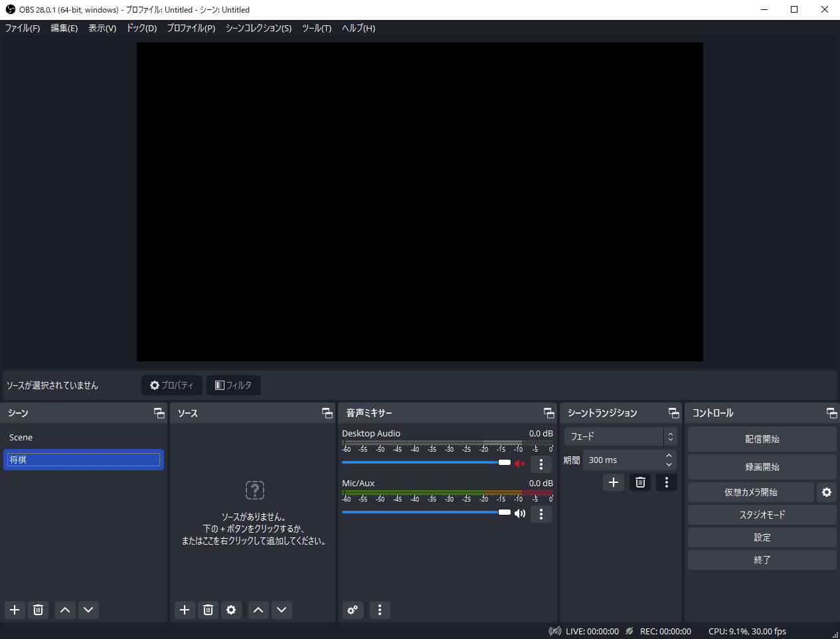840x639 pixels.
Task: Remove selected scene with trash icon
Action: pos(39,610)
